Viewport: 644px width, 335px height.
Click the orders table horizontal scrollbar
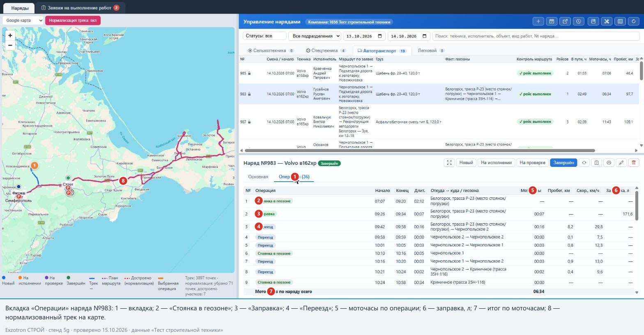tap(419, 150)
